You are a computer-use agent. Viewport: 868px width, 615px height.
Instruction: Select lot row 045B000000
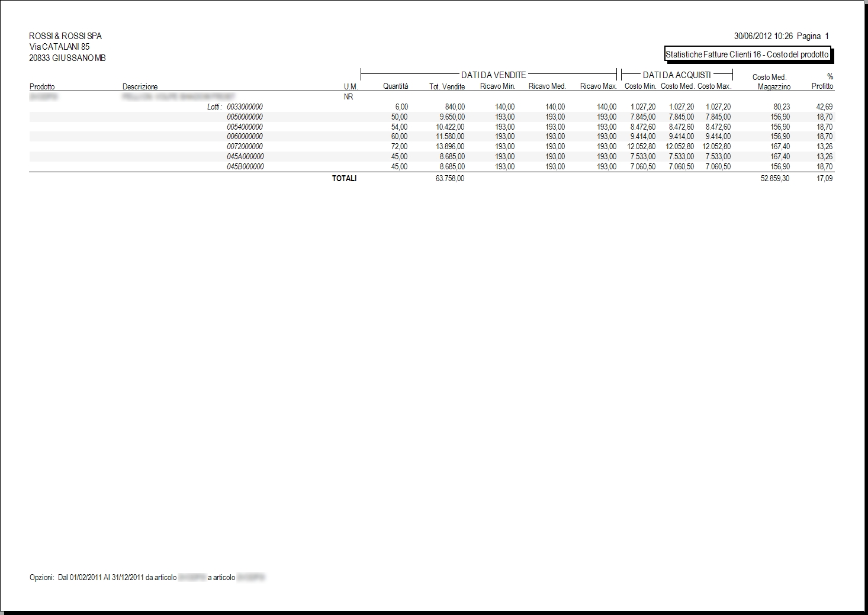pyautogui.click(x=432, y=167)
